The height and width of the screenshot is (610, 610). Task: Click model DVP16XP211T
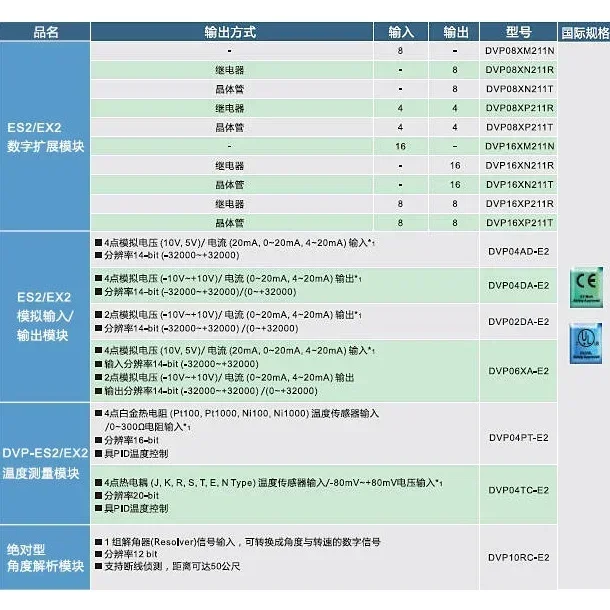[519, 223]
